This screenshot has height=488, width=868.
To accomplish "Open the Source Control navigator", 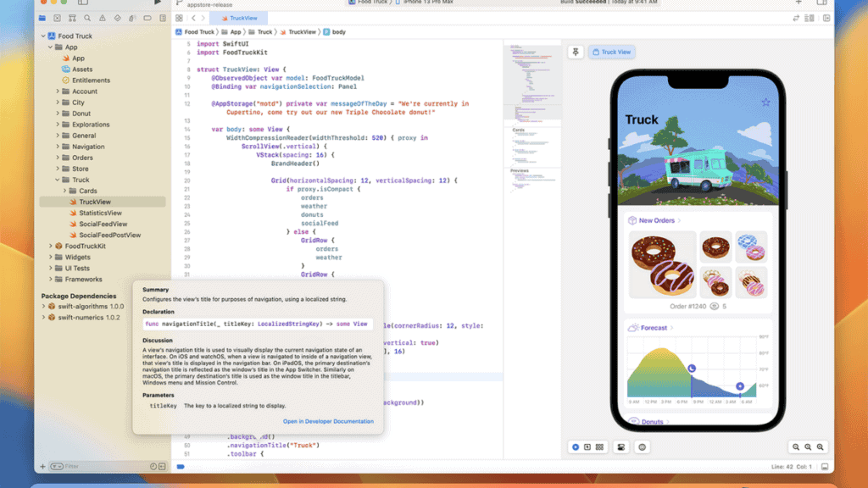I will tap(57, 19).
